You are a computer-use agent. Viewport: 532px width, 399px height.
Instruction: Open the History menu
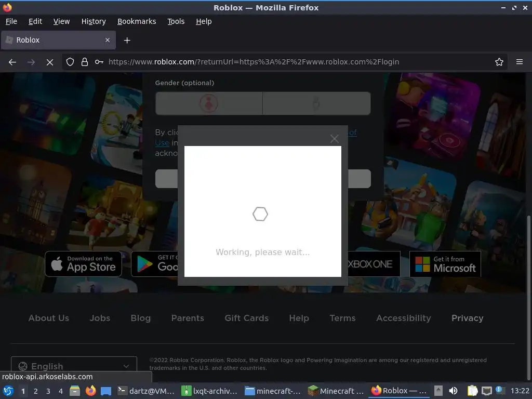(x=94, y=21)
